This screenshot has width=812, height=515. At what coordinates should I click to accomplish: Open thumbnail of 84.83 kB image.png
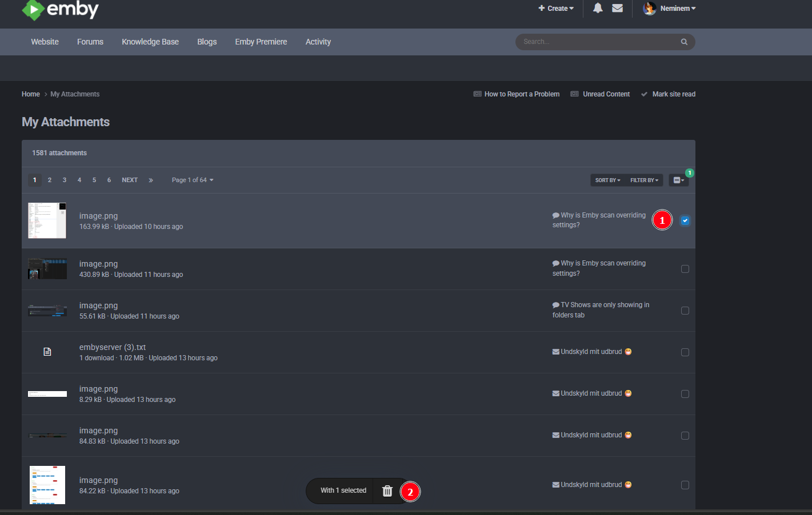click(47, 436)
